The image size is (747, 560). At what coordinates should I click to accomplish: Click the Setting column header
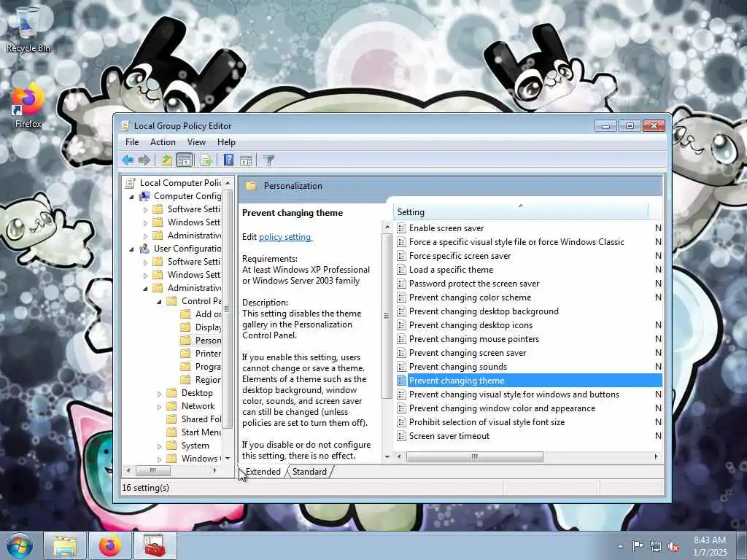[521, 212]
